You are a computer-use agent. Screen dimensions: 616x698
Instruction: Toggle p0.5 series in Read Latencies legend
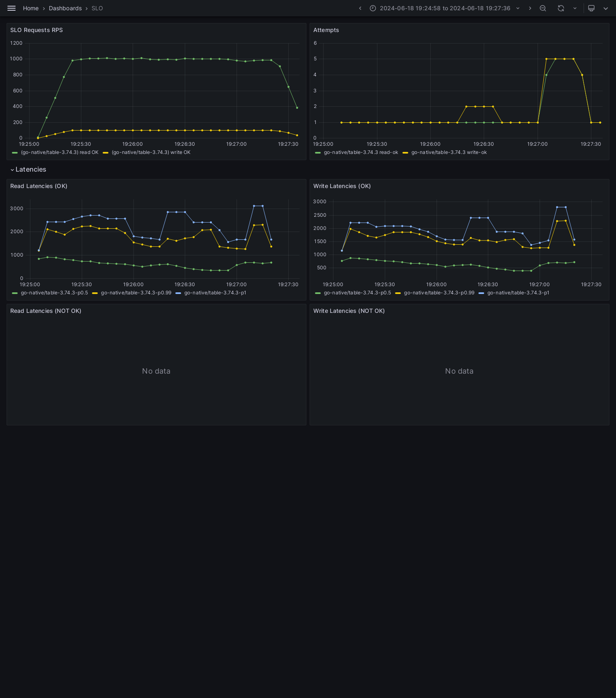(54, 293)
